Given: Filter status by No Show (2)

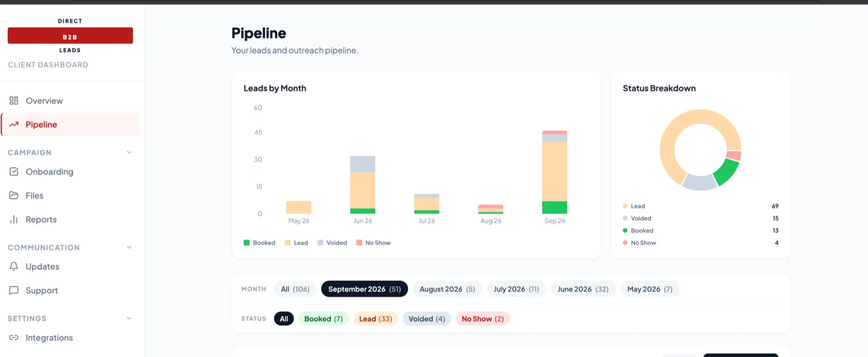Looking at the screenshot, I should pos(483,318).
